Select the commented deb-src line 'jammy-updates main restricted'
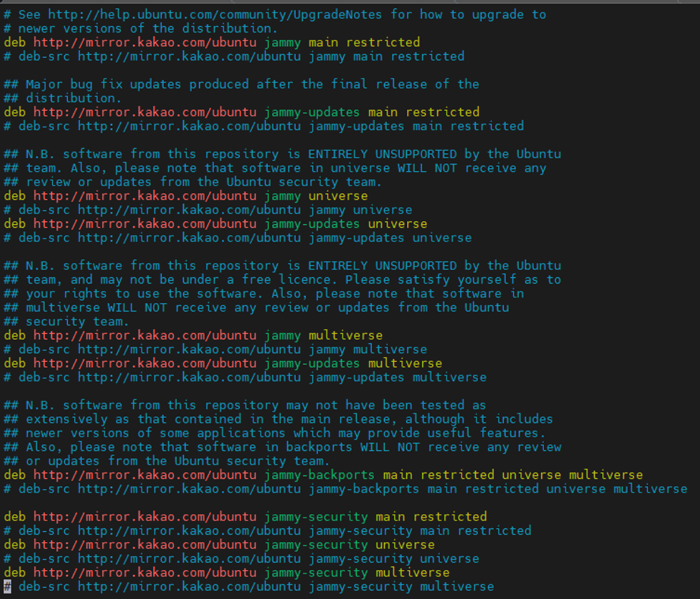 pos(264,126)
